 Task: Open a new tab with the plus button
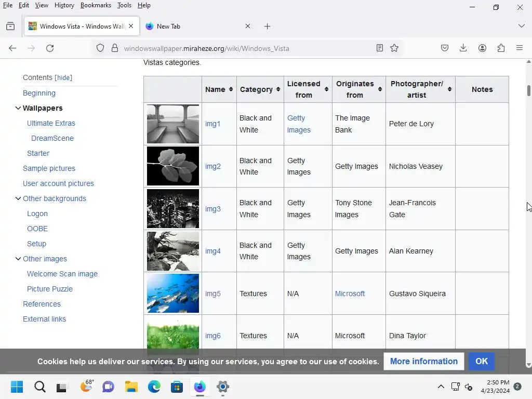tap(268, 26)
